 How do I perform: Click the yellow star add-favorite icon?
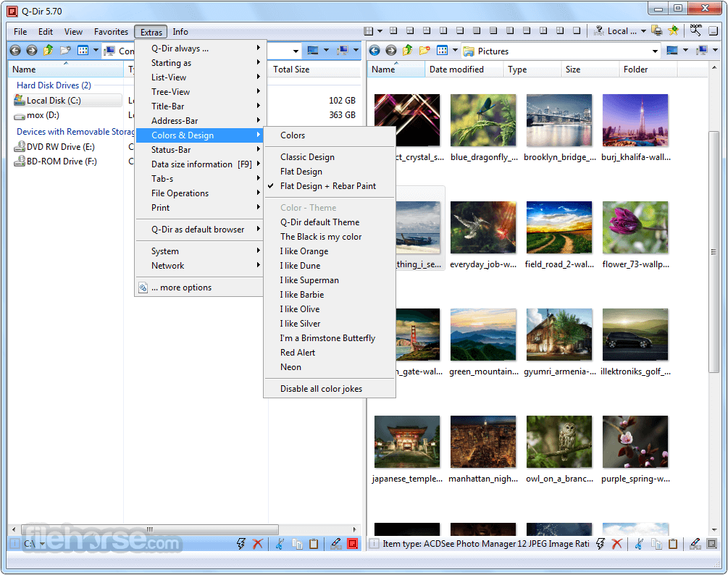click(x=673, y=30)
